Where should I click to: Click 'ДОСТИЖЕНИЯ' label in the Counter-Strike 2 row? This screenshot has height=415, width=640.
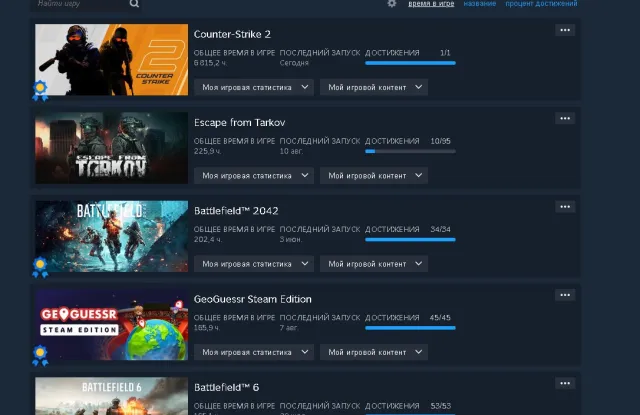coord(392,53)
